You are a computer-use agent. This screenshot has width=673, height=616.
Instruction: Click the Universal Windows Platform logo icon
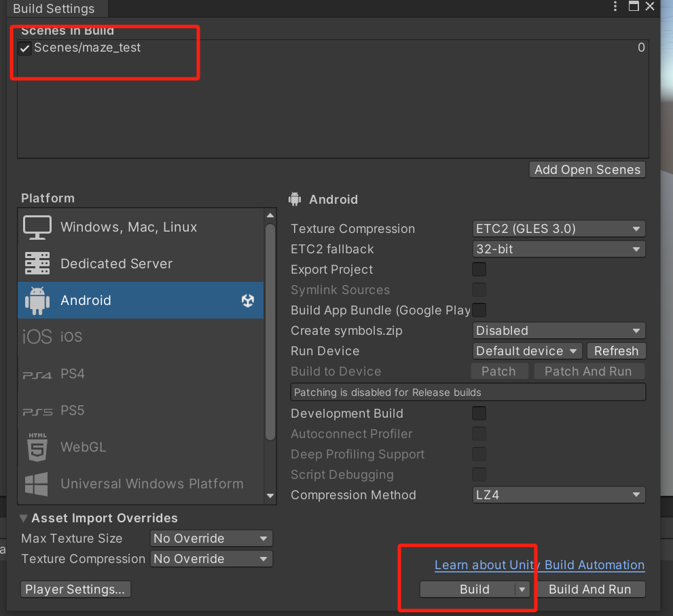click(x=37, y=484)
